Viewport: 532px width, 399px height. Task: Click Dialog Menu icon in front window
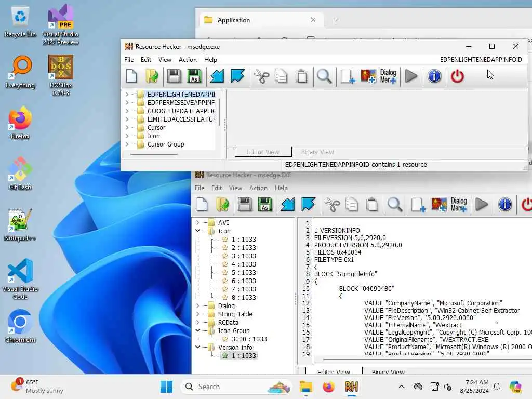click(388, 76)
